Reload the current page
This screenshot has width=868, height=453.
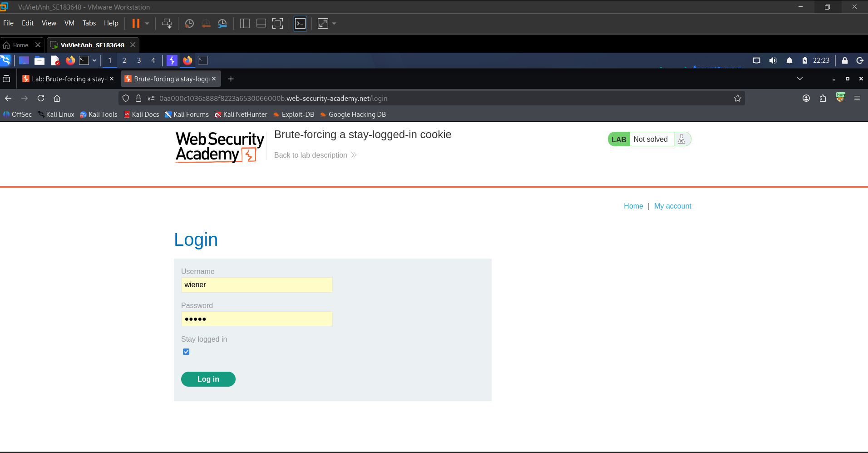(x=41, y=98)
